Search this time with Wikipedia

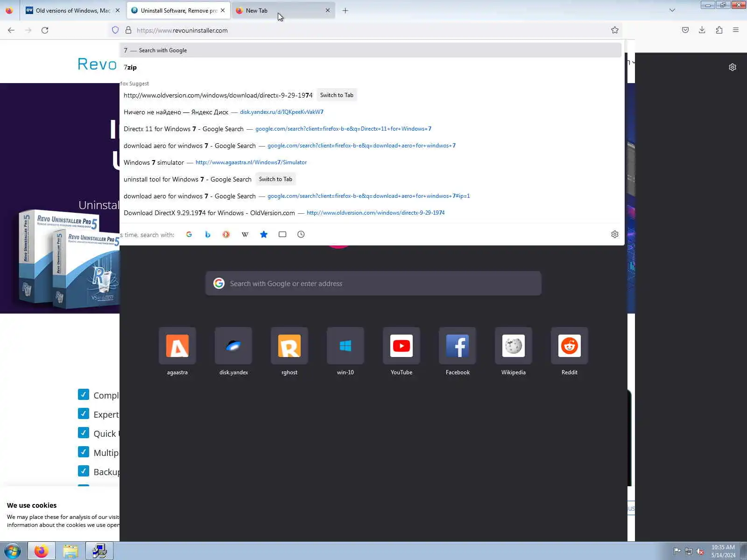click(x=245, y=234)
